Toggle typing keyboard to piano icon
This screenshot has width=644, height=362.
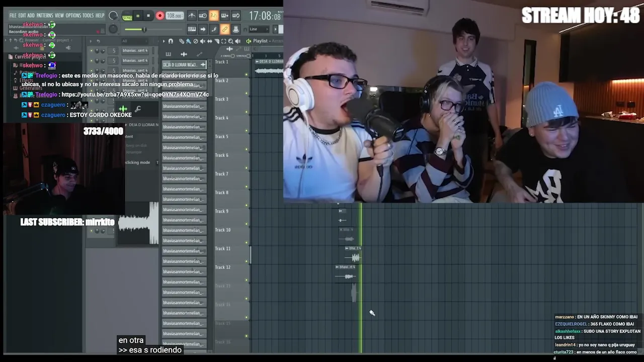click(x=192, y=29)
